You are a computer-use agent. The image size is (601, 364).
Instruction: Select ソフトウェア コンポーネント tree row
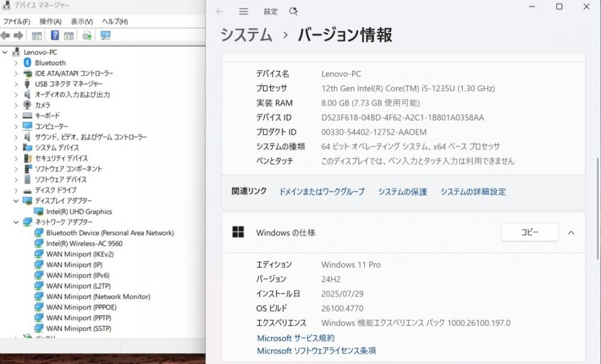[x=69, y=169]
